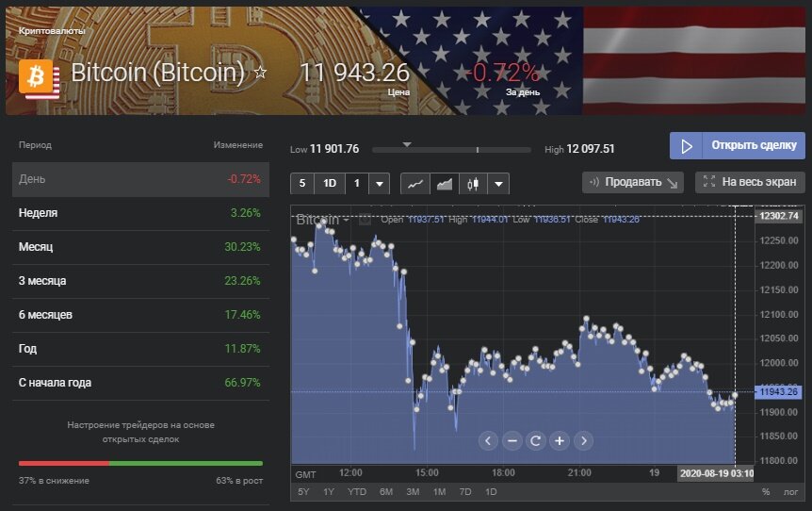Toggle percent scale on the chart
Image resolution: width=812 pixels, height=511 pixels.
click(x=765, y=492)
